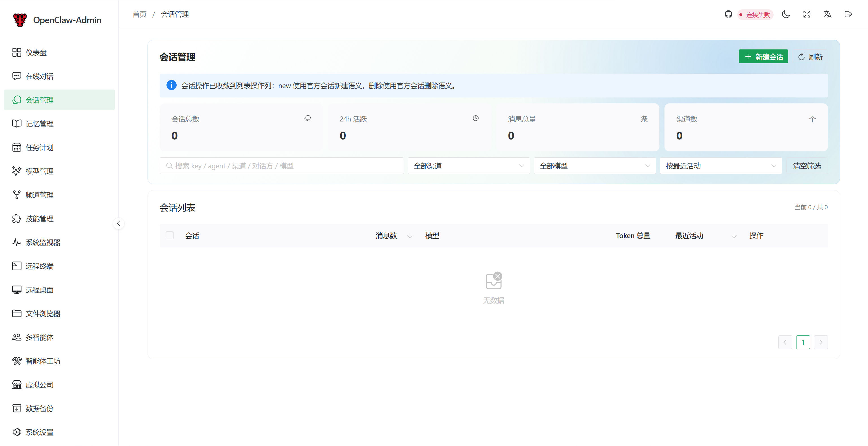Sort by message count arrow
Screen dimensions: 868x446
pos(410,236)
